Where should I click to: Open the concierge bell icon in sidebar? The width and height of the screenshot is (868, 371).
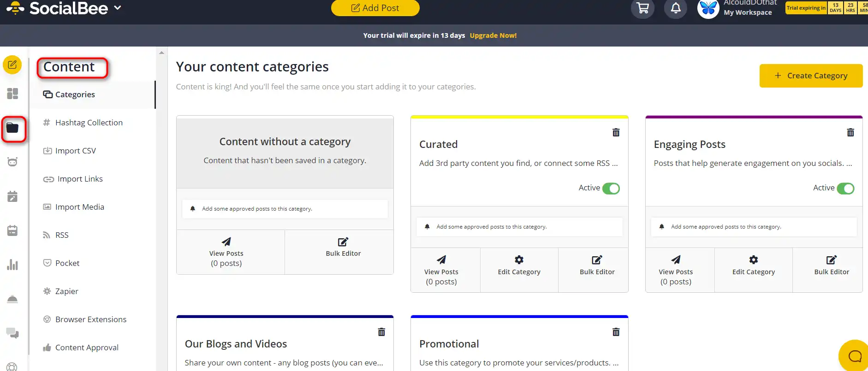click(12, 299)
